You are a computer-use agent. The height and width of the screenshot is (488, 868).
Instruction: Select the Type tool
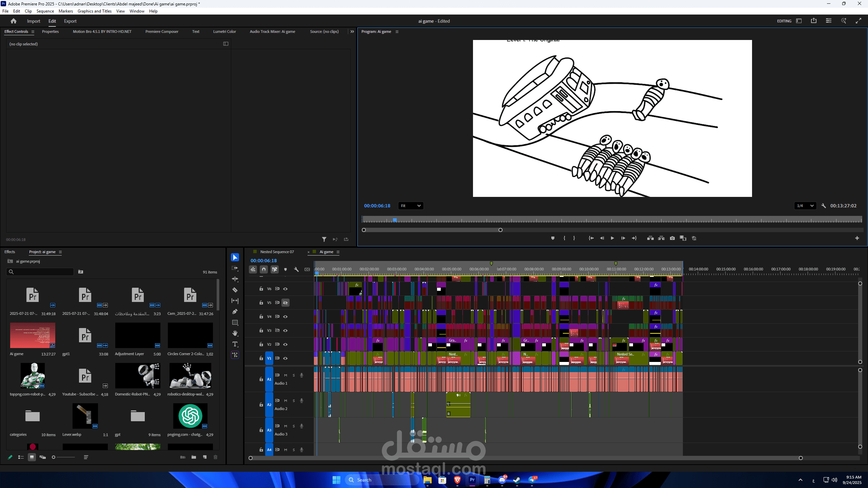coord(235,344)
